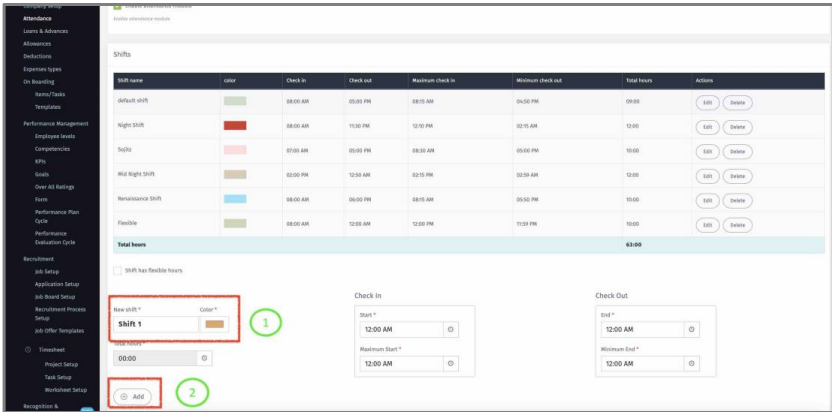Image resolution: width=832 pixels, height=412 pixels.
Task: Edit the default shift row
Action: pos(707,102)
